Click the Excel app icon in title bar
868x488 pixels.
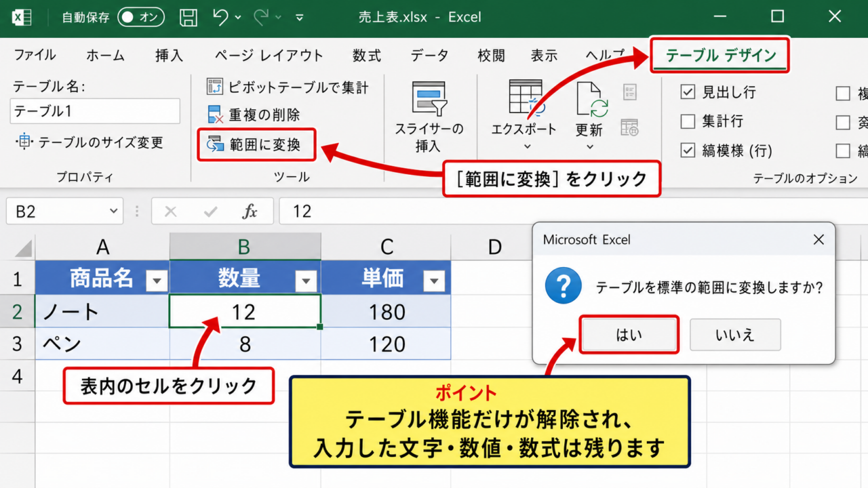22,17
